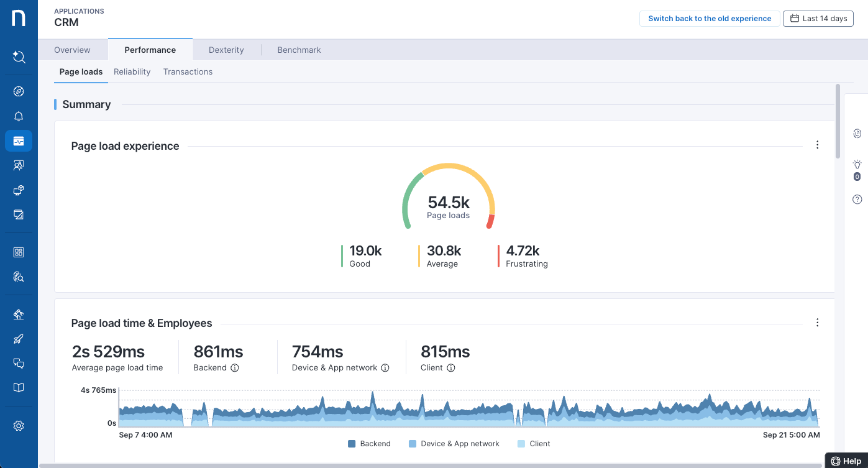Open the alerts bell icon

coord(19,117)
